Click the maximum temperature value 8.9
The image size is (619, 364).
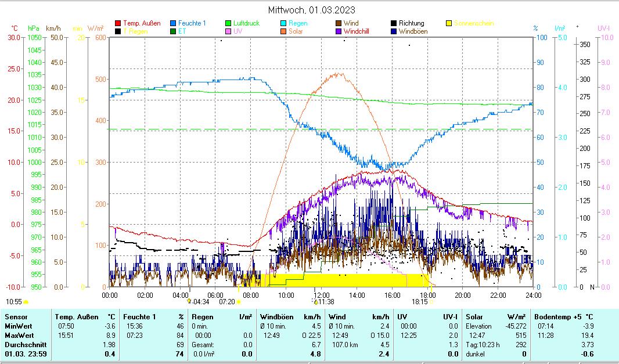click(111, 336)
